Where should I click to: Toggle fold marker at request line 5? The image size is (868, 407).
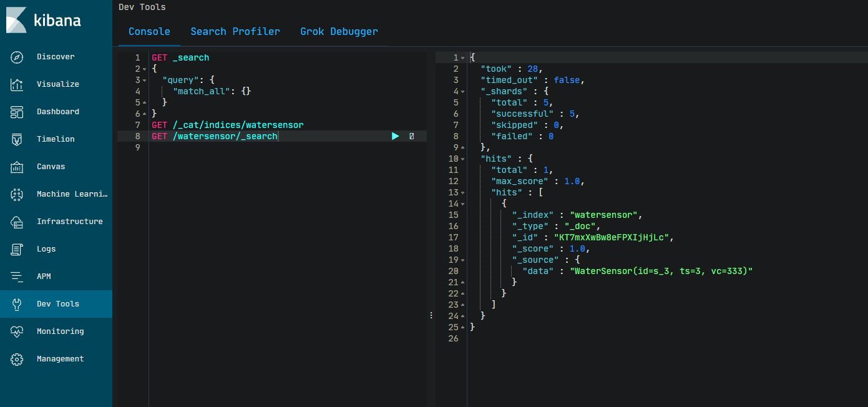[145, 102]
